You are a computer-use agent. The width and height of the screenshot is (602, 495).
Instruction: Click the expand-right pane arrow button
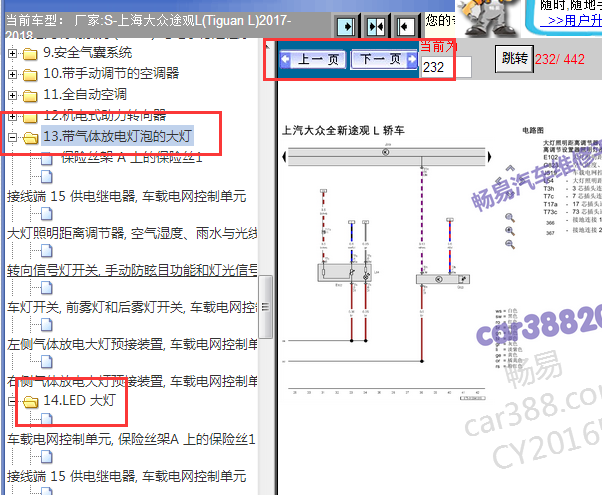coord(346,26)
